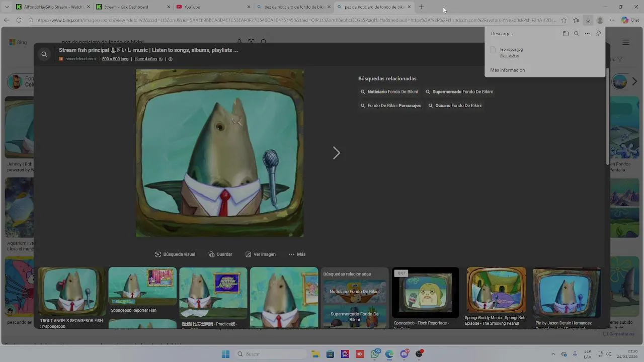This screenshot has height=362, width=644.
Task: Open 'Noticiario Fondo De Bikini' related tile
Action: (354, 292)
